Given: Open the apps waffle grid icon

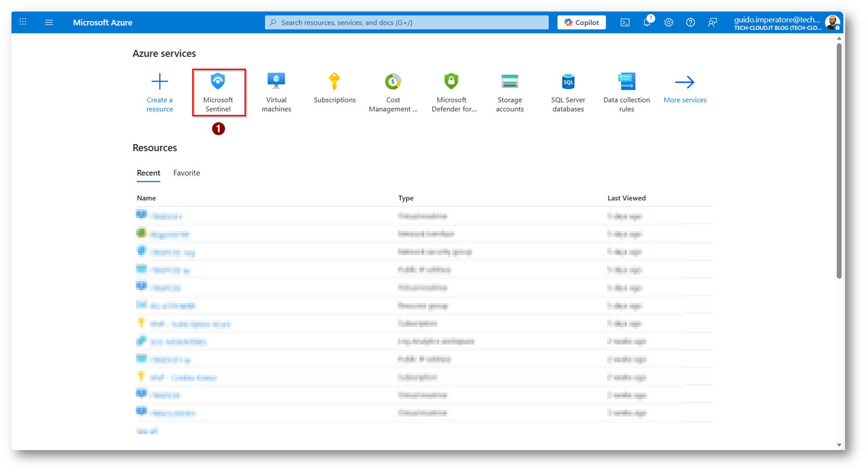Looking at the screenshot, I should point(23,22).
